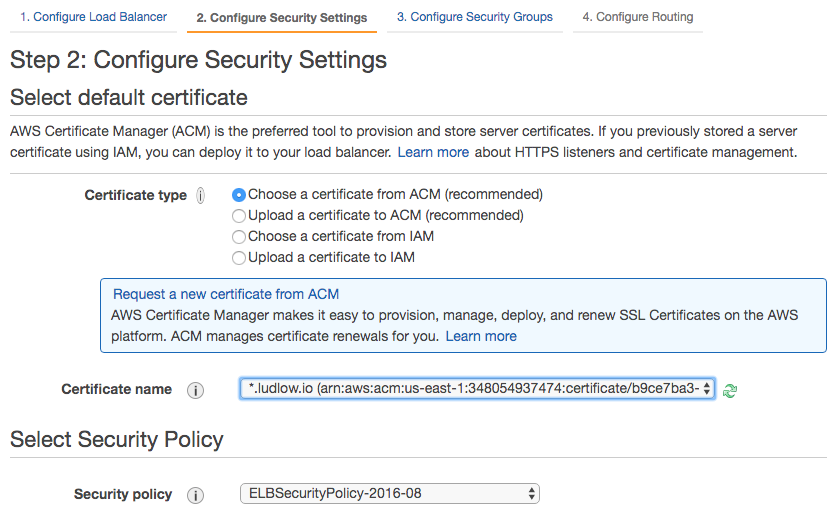This screenshot has height=513, width=833.
Task: Click the 'Security policy' field label
Action: (x=123, y=494)
